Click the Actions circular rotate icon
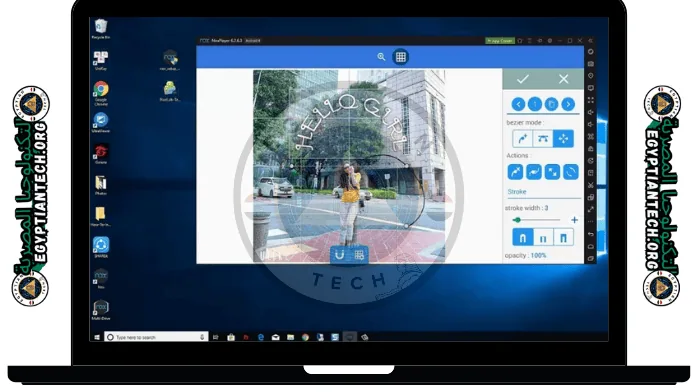698x392 pixels. pyautogui.click(x=571, y=172)
